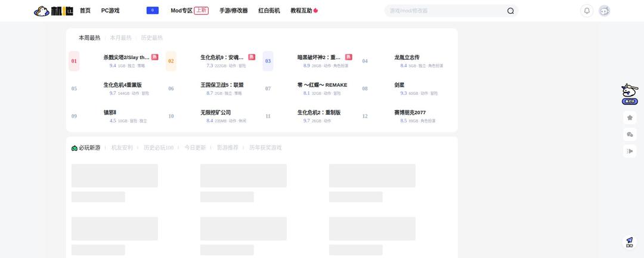Click 4.5 rating of 镇邪II
The width and height of the screenshot is (644, 258).
click(113, 121)
